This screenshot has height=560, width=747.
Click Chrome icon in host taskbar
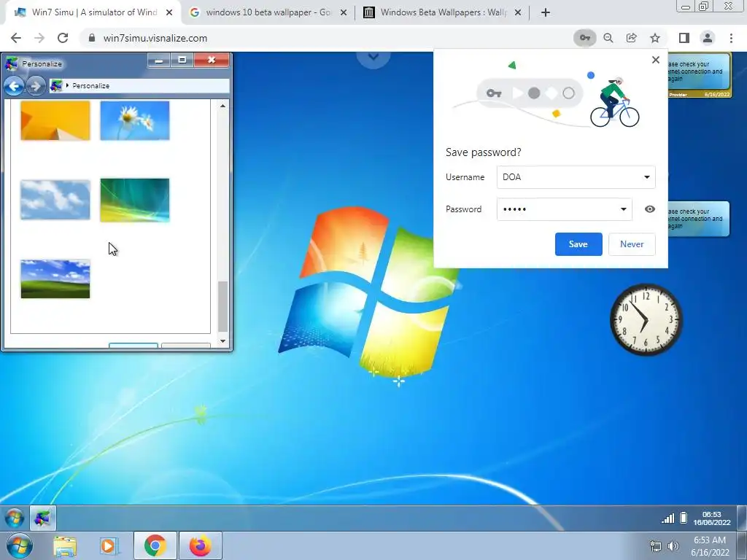(x=155, y=545)
